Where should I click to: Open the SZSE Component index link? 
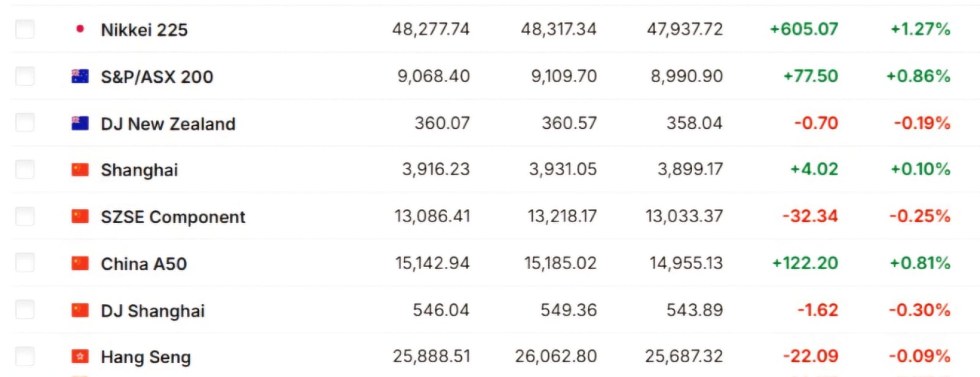(173, 217)
